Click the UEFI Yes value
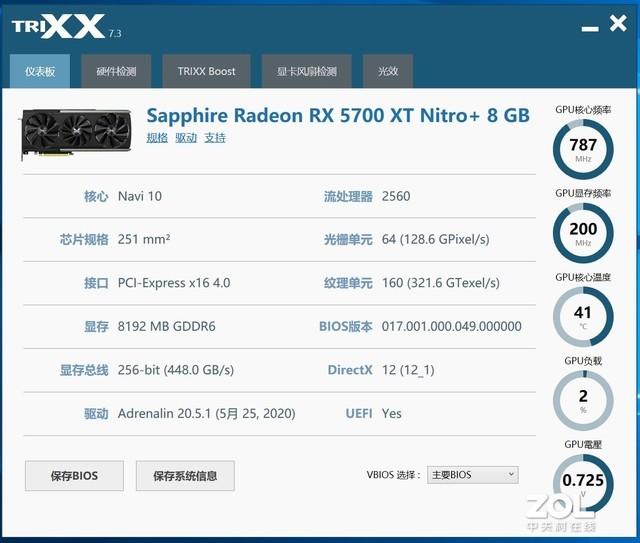This screenshot has width=640, height=543. [x=391, y=414]
